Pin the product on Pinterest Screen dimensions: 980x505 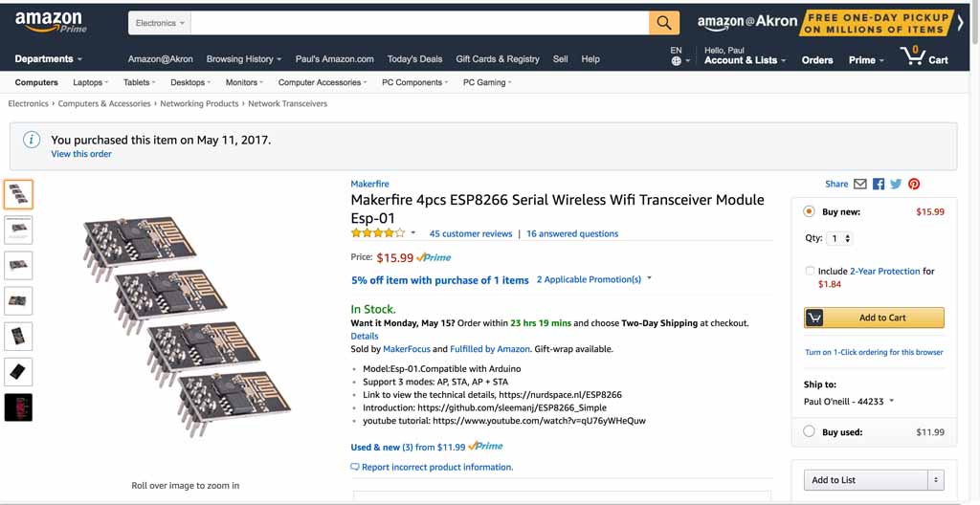(914, 184)
